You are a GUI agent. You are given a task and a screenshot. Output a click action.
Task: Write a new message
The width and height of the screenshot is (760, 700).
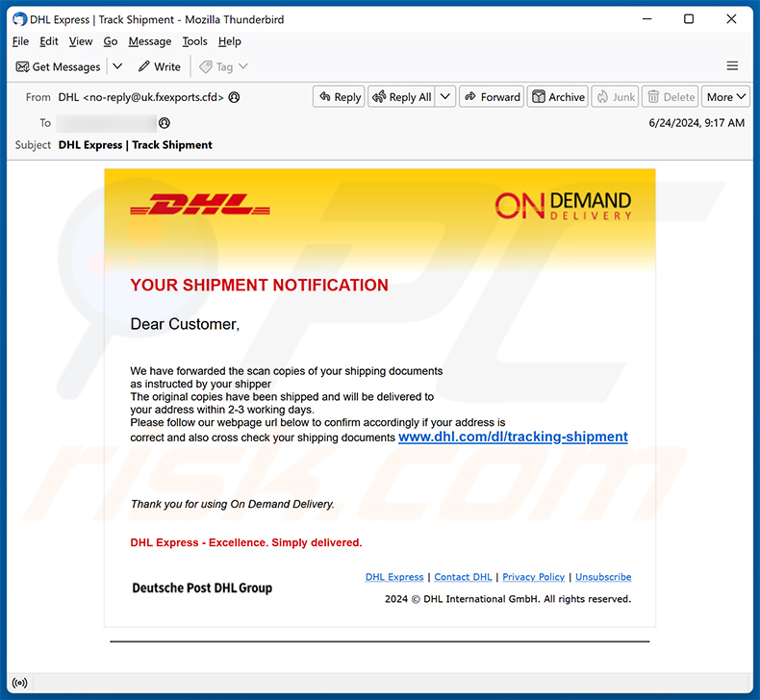[159, 66]
